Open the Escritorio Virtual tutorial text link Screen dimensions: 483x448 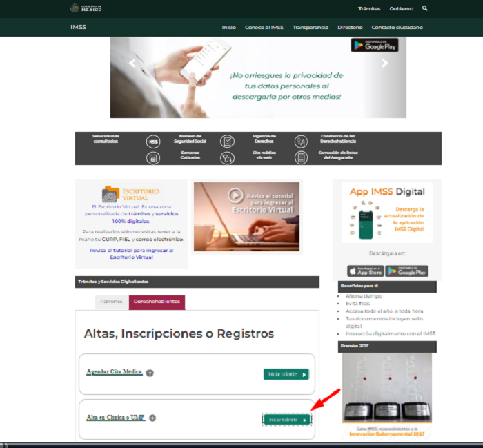(x=131, y=253)
